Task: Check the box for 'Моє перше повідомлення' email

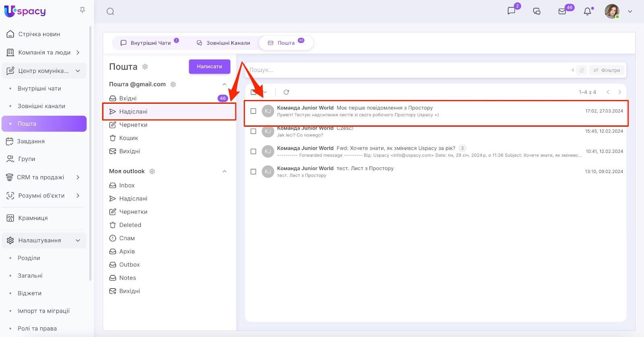Action: pyautogui.click(x=253, y=111)
